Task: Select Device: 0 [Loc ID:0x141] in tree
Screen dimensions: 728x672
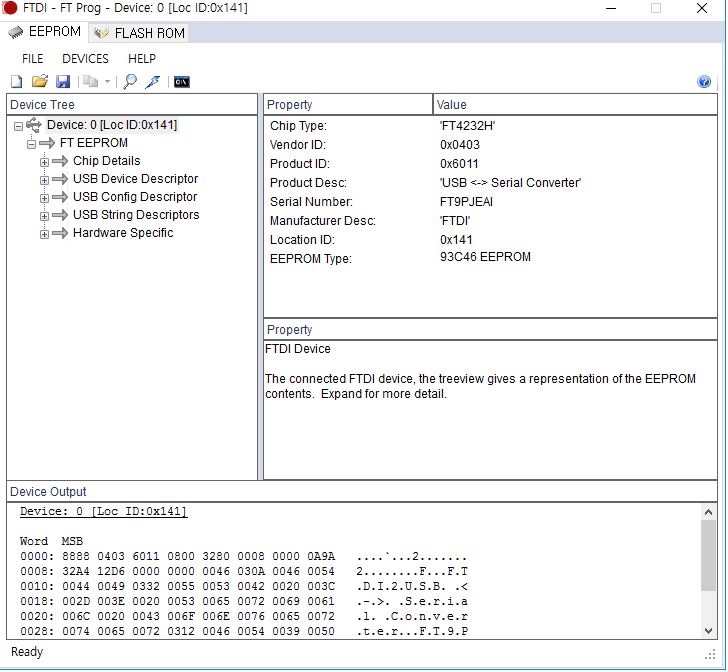Action: click(x=112, y=125)
